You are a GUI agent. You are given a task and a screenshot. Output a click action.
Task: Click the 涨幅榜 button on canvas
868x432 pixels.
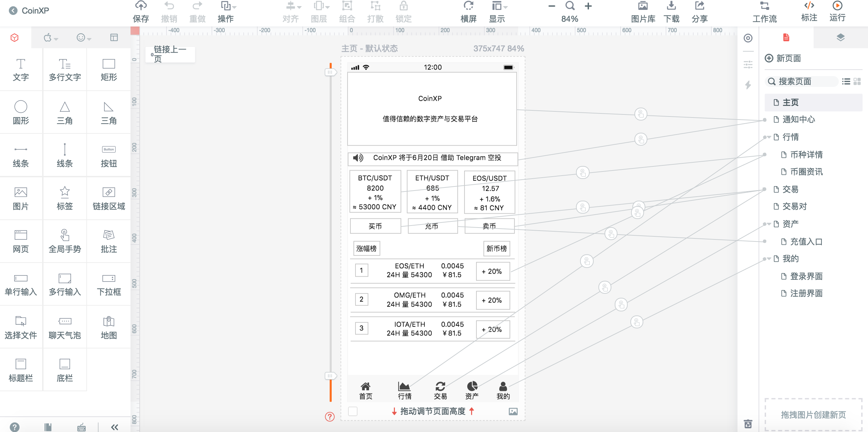point(366,249)
